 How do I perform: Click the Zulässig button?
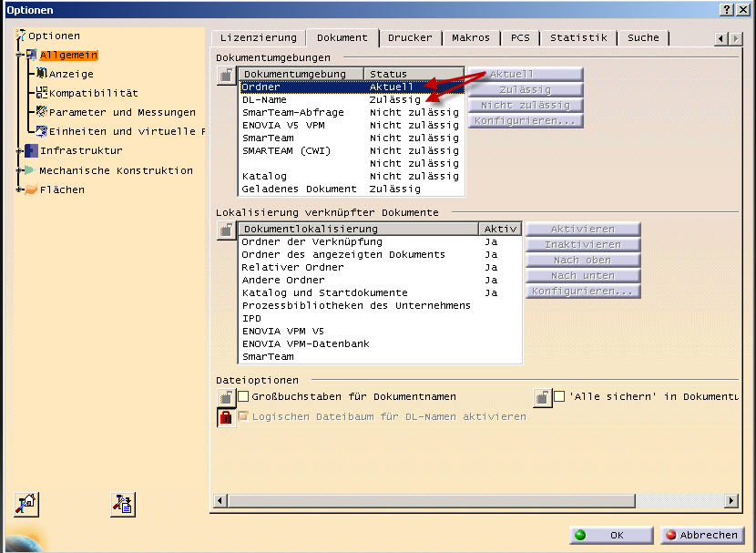(526, 89)
